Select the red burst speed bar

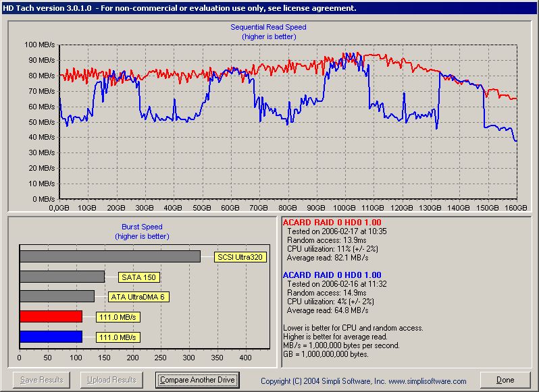pyautogui.click(x=51, y=316)
